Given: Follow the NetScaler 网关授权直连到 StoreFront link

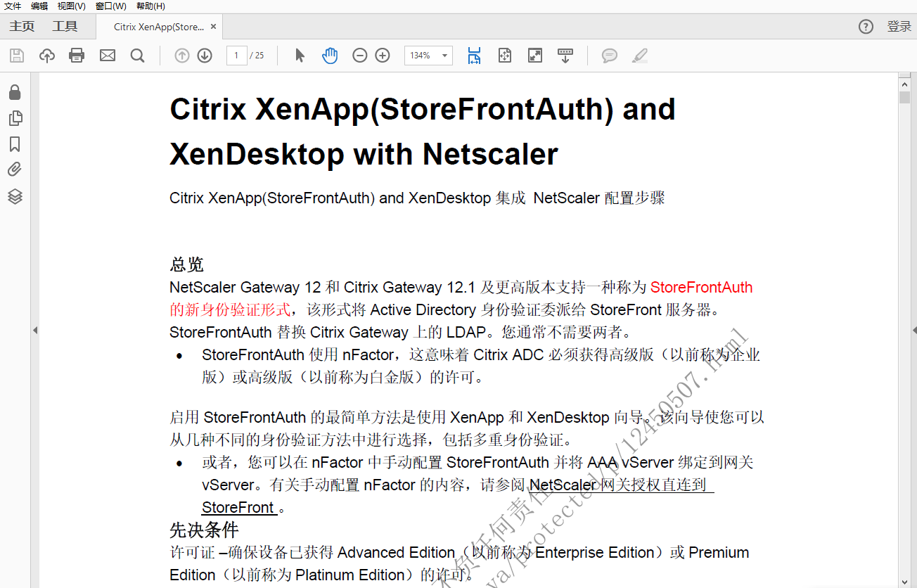Looking at the screenshot, I should (x=457, y=496).
